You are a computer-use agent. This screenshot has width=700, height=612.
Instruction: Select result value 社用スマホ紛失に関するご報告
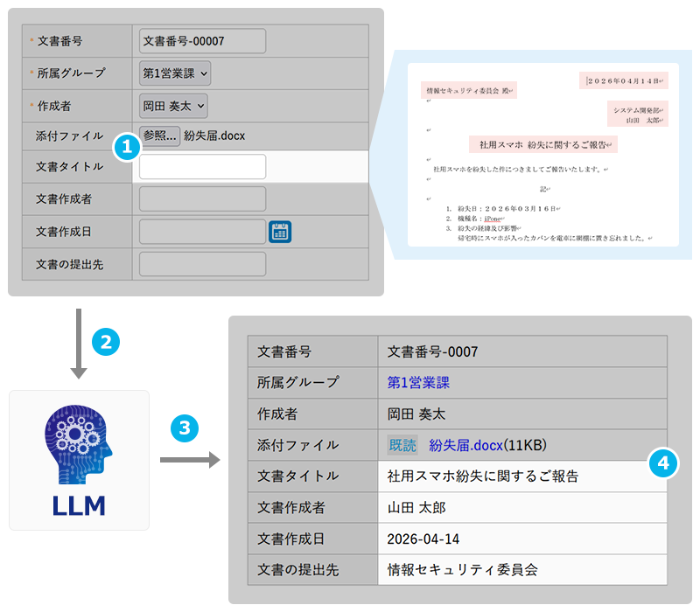(x=483, y=476)
